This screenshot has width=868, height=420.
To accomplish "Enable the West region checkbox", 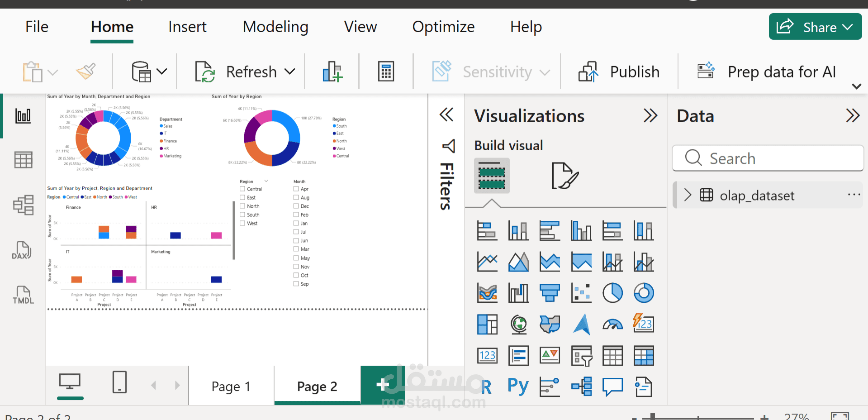I will click(x=242, y=224).
